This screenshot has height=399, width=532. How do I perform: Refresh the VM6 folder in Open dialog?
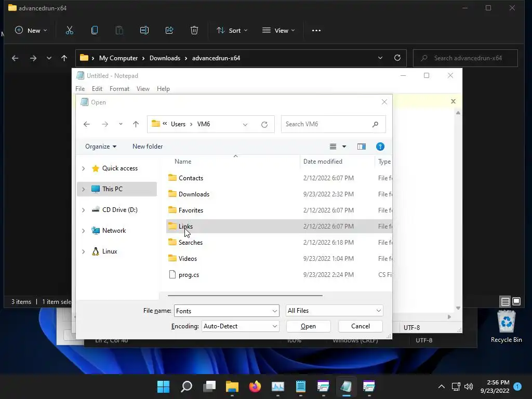[264, 125]
